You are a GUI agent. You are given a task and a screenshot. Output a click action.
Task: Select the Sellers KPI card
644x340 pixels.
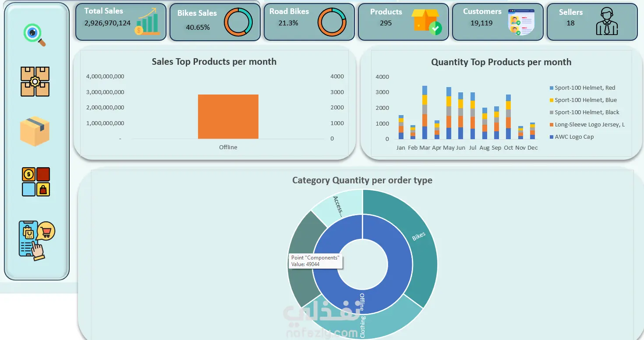(592, 22)
